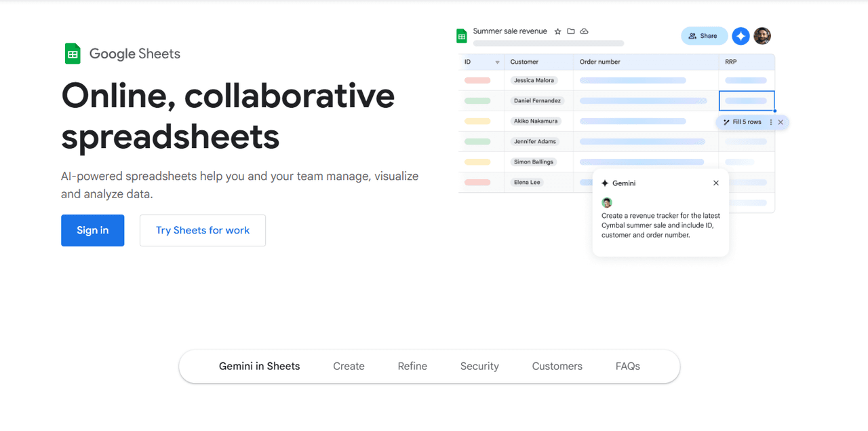Viewport: 868px width, 431px height.
Task: Click the sparkle icon in the Gemini popup header
Action: tap(605, 183)
